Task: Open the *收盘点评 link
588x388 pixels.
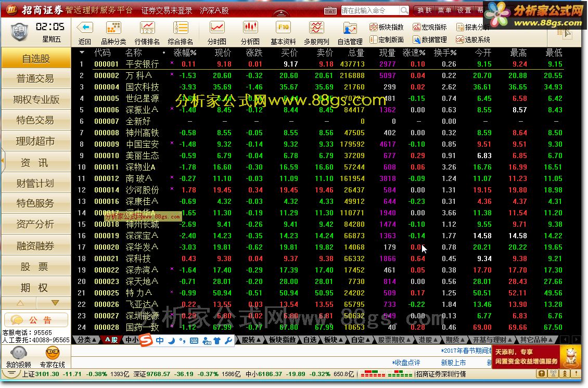Action: coord(406,363)
